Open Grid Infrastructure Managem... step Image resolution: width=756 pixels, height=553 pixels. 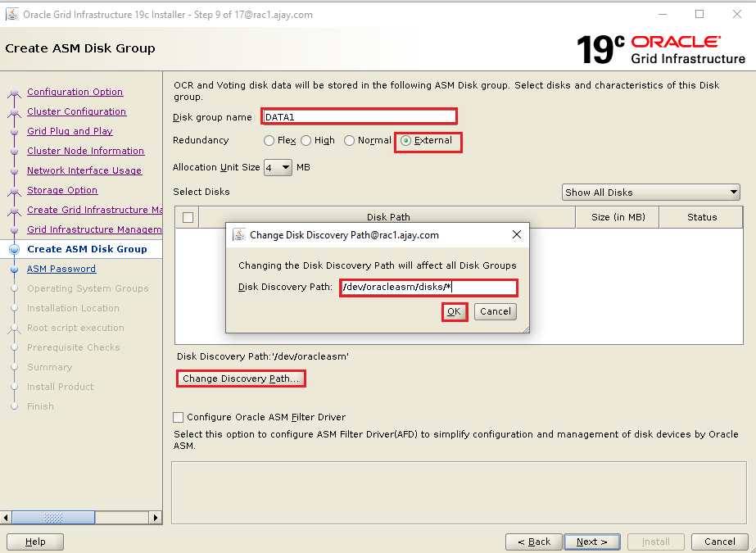94,229
